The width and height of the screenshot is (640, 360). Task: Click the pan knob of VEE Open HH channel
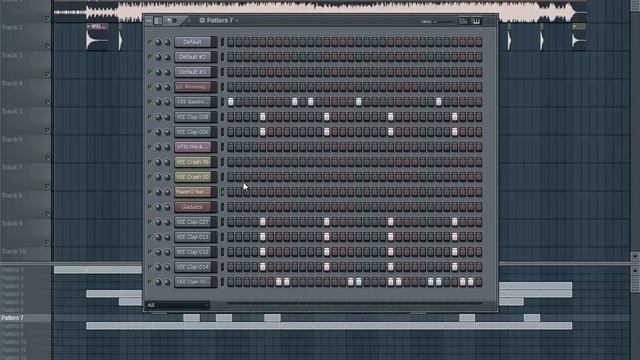pyautogui.click(x=158, y=282)
